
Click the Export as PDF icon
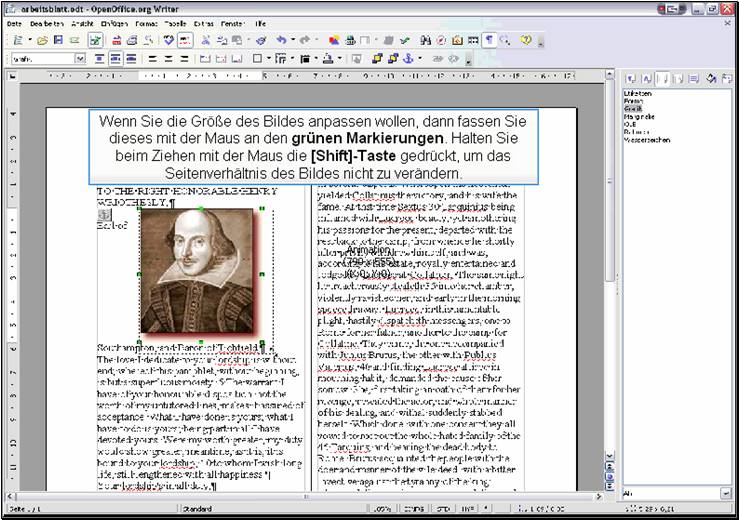coord(117,40)
